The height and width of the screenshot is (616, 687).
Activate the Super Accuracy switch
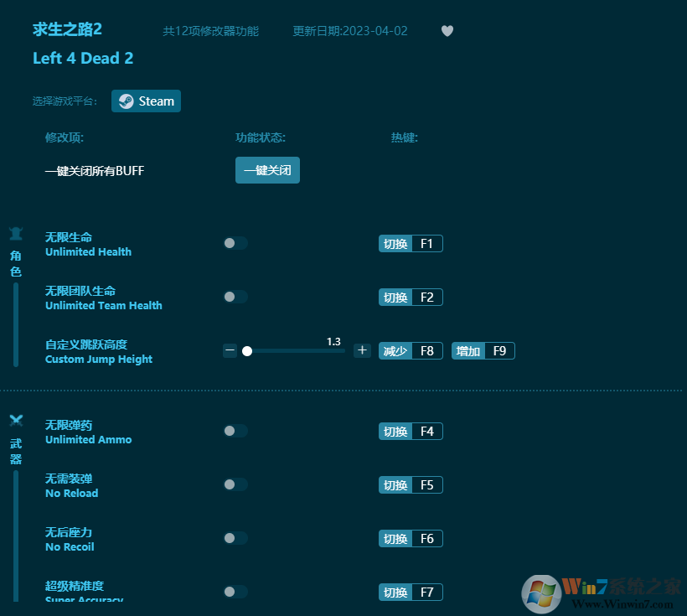click(235, 592)
